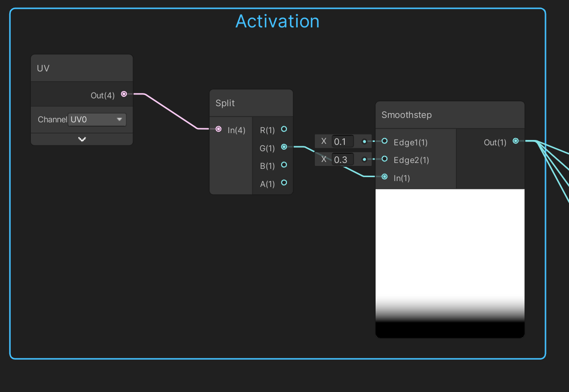This screenshot has width=569, height=392.
Task: Open the Channel UV0 dropdown
Action: (x=97, y=120)
